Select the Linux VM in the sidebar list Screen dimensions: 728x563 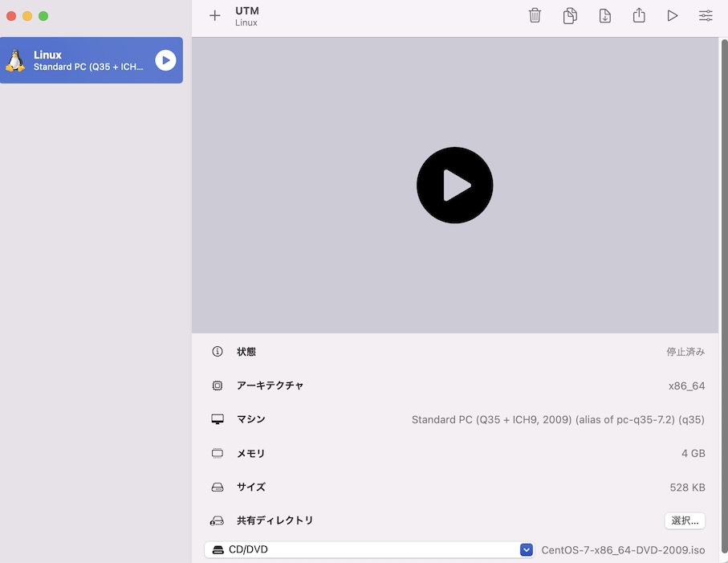92,60
